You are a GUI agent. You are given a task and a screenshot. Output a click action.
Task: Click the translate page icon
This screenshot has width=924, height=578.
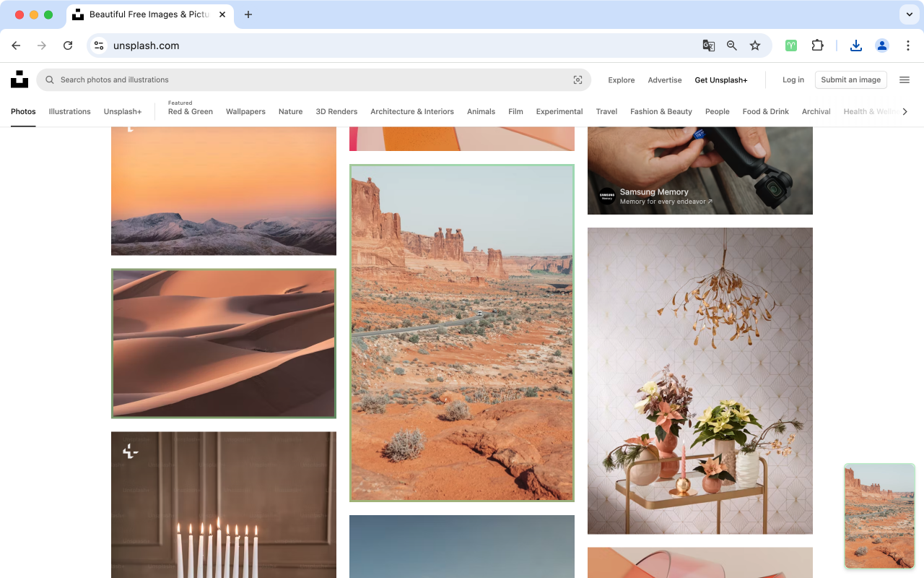[x=709, y=46]
